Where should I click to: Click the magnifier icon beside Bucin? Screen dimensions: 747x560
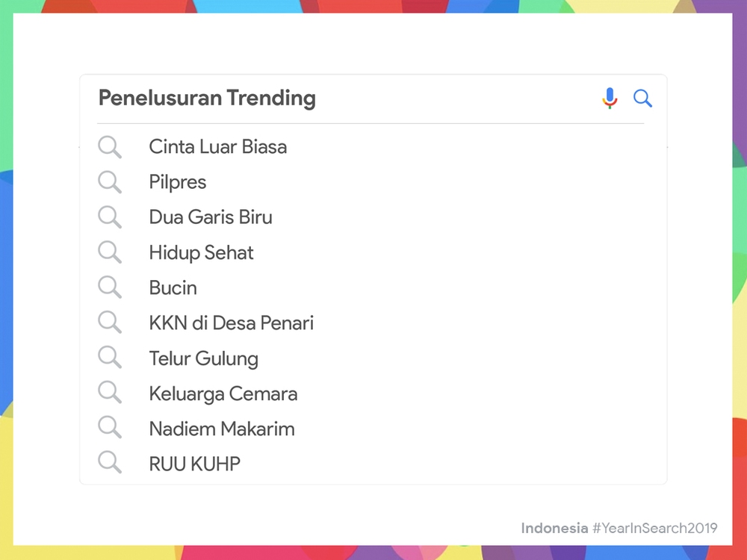pyautogui.click(x=110, y=287)
